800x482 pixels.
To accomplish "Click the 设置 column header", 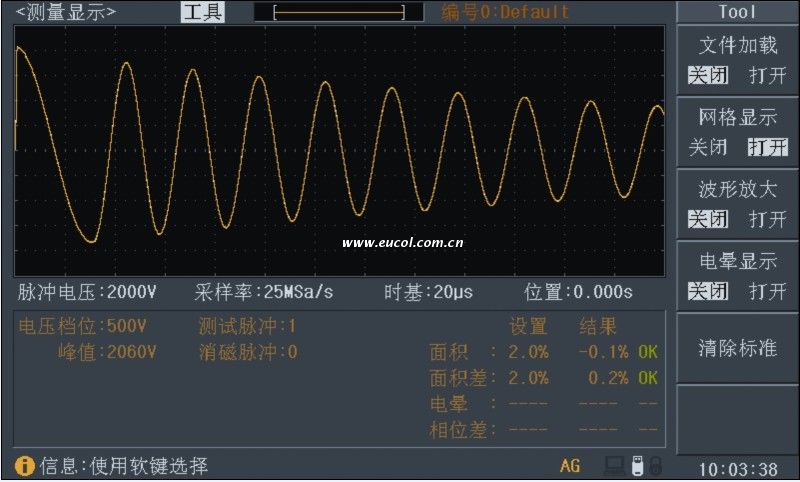I will [x=528, y=326].
